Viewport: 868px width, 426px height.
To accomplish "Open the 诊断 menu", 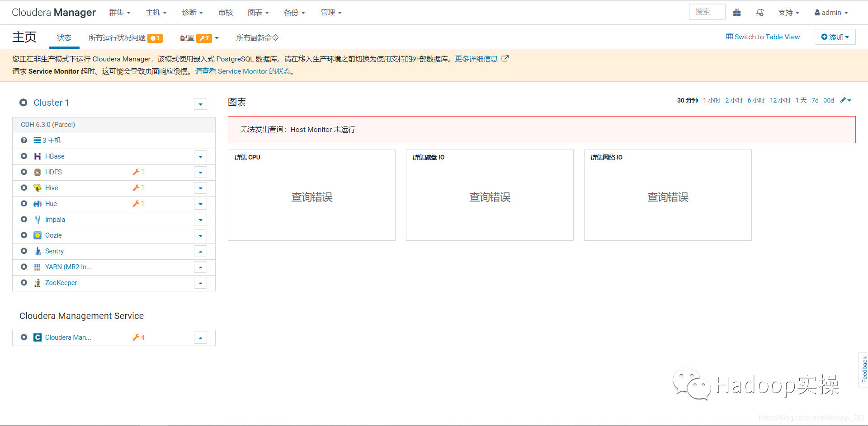I will point(192,13).
